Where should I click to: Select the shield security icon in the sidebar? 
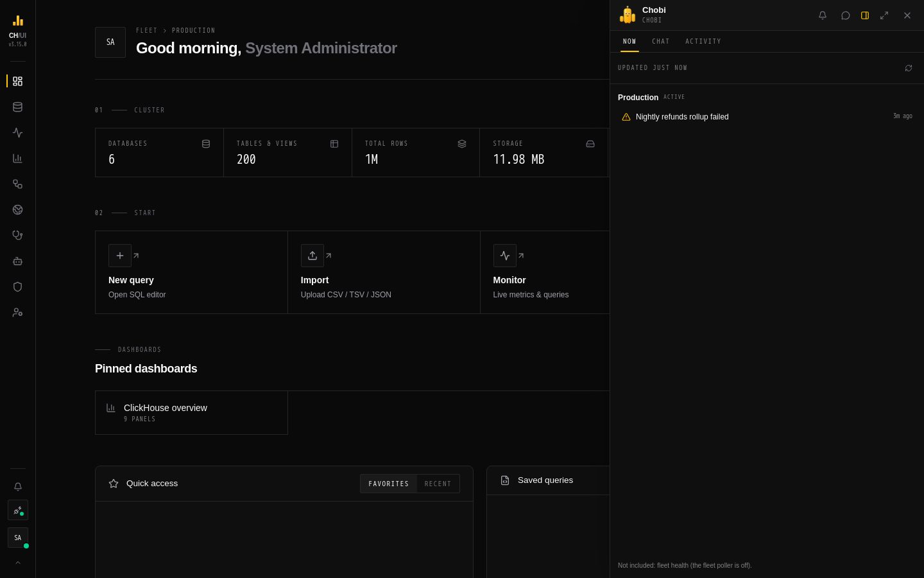pyautogui.click(x=17, y=286)
